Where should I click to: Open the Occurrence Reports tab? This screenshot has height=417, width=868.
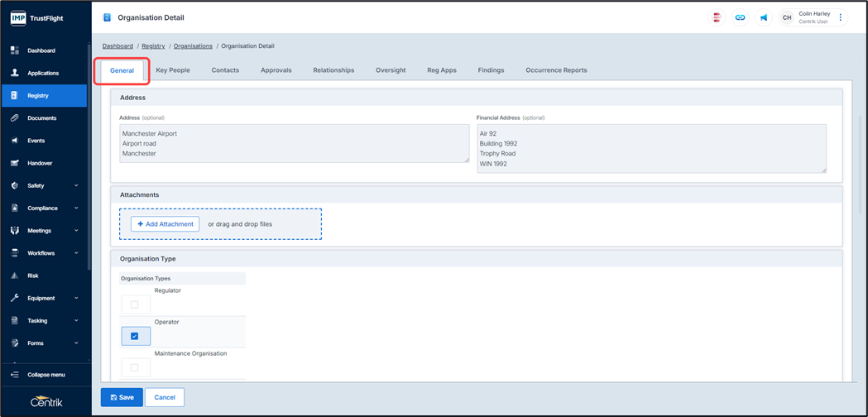coord(556,70)
